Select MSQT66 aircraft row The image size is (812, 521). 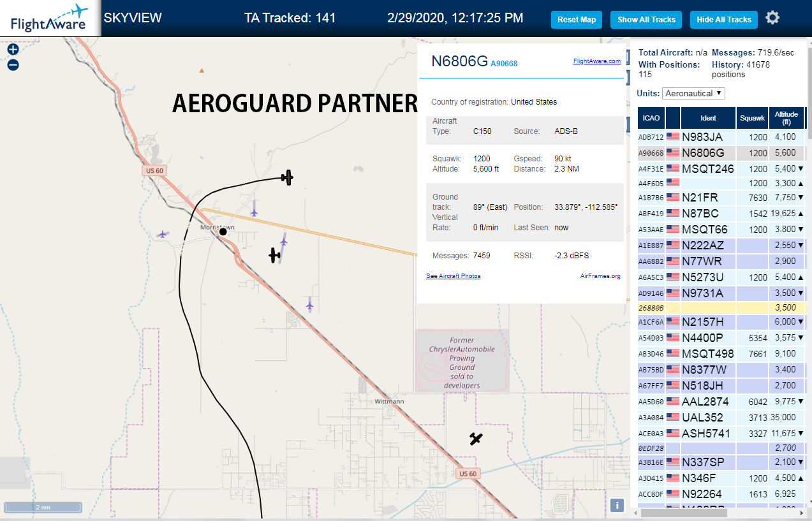click(x=721, y=230)
